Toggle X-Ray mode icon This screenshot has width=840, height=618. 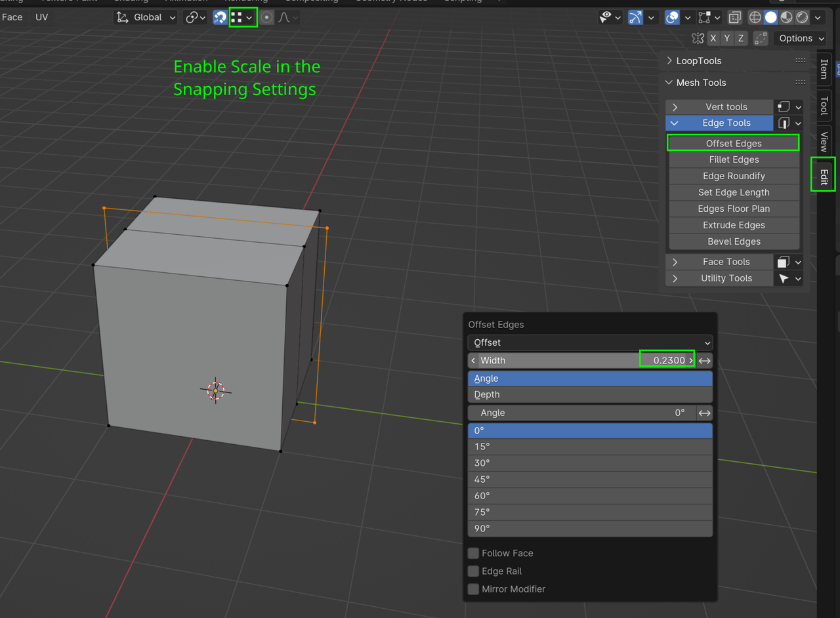tap(734, 17)
